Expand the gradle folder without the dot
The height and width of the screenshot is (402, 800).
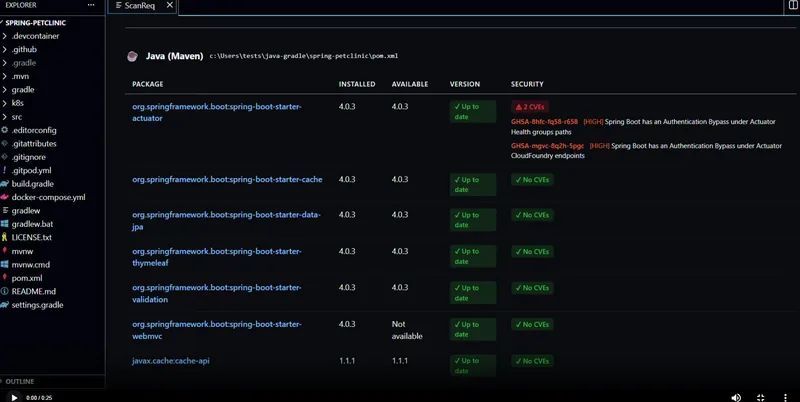click(x=22, y=90)
